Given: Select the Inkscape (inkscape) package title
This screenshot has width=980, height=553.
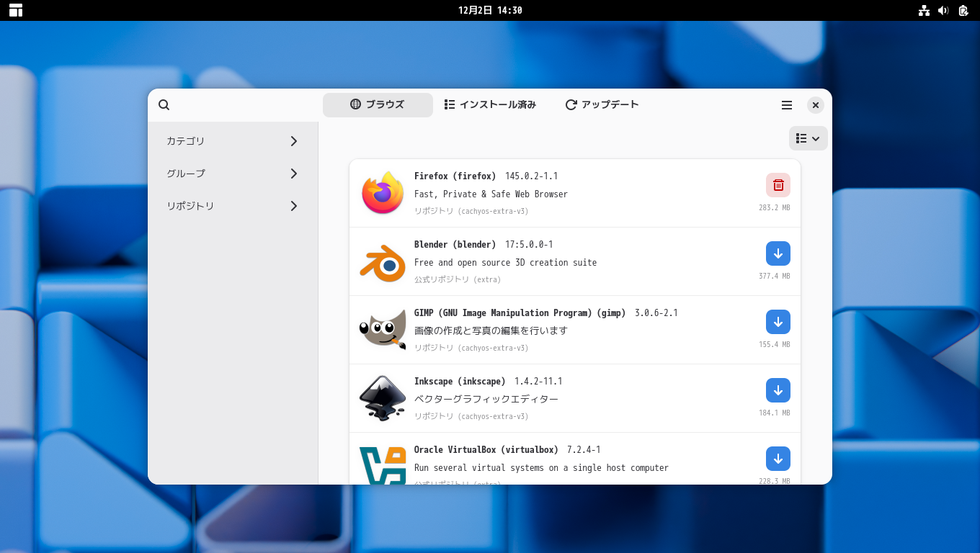Looking at the screenshot, I should click(460, 382).
